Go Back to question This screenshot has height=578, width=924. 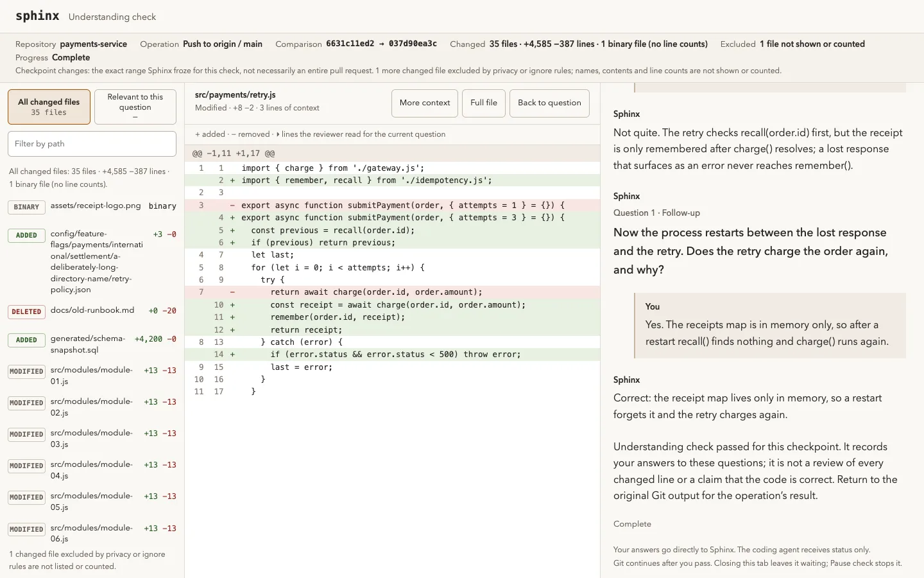pyautogui.click(x=549, y=103)
